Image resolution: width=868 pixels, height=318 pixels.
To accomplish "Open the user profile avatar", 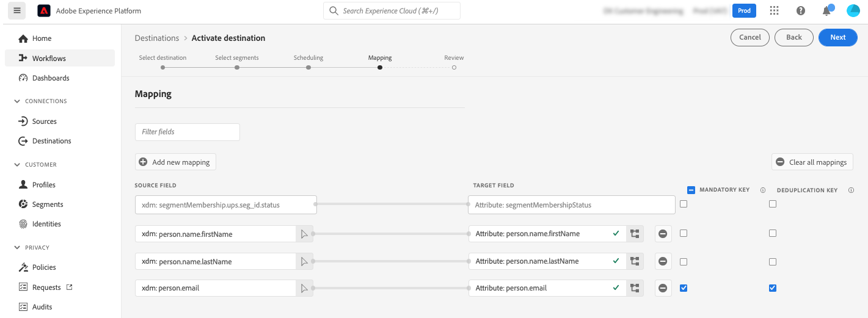I will (853, 11).
